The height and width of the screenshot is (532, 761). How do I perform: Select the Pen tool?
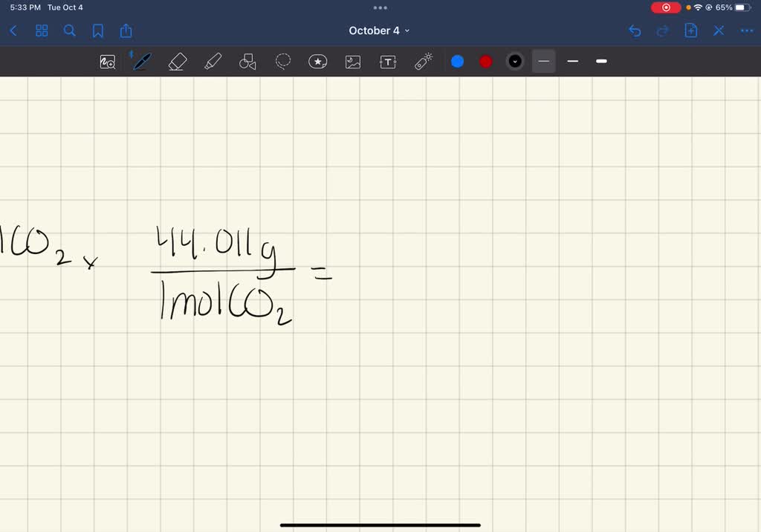point(141,62)
